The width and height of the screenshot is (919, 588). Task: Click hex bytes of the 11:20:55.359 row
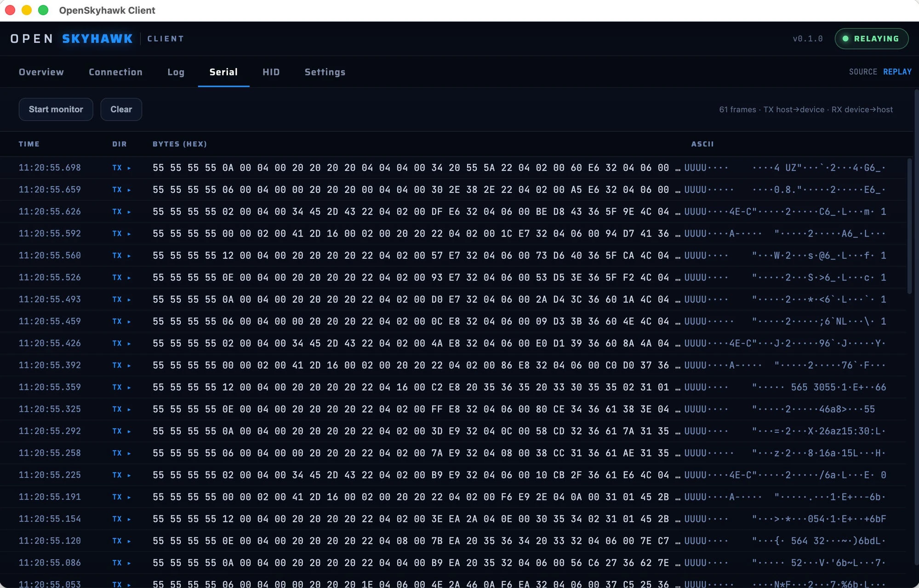[416, 387]
